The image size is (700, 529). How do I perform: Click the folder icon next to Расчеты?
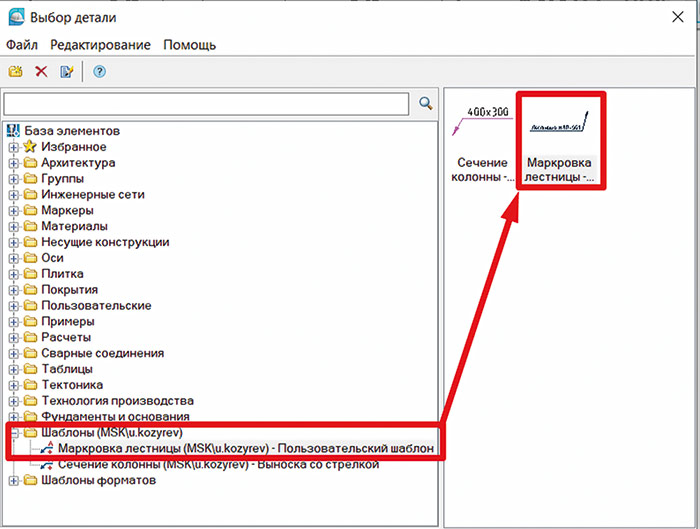tap(30, 337)
